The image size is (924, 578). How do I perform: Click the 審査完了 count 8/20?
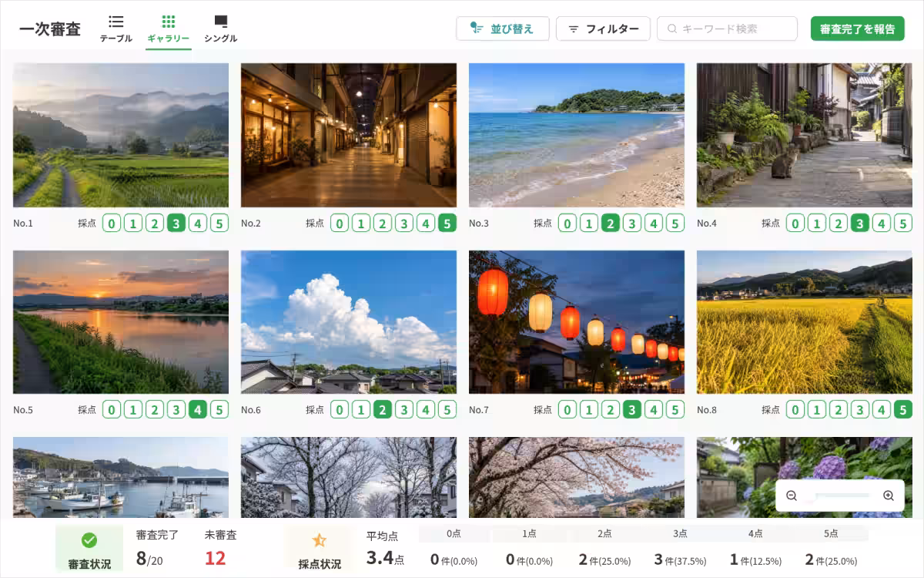click(149, 558)
